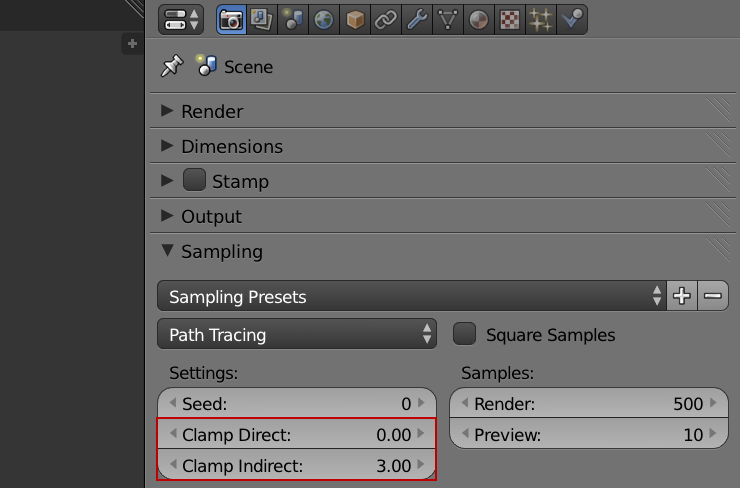Click the Scene datablock icon
740x488 pixels.
point(206,66)
